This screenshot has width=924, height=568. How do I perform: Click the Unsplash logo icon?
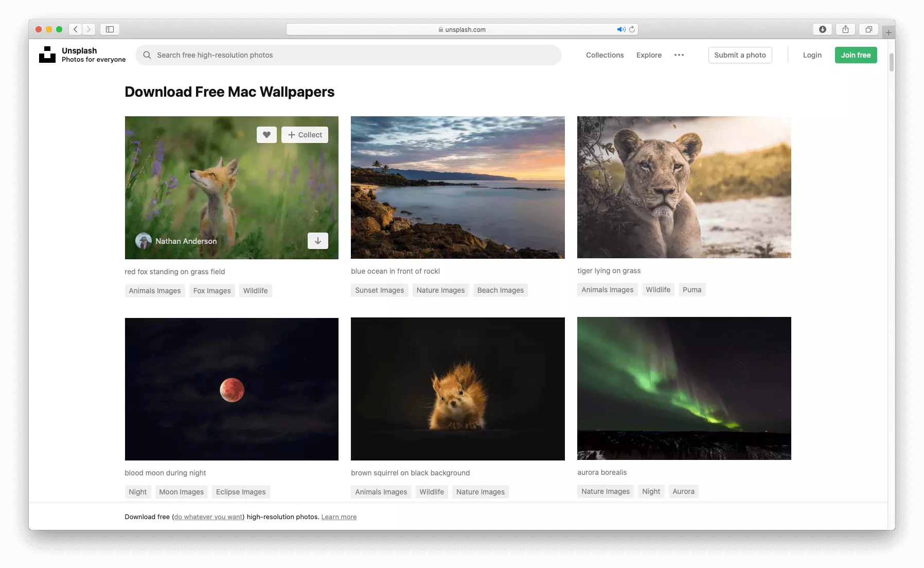tap(47, 55)
